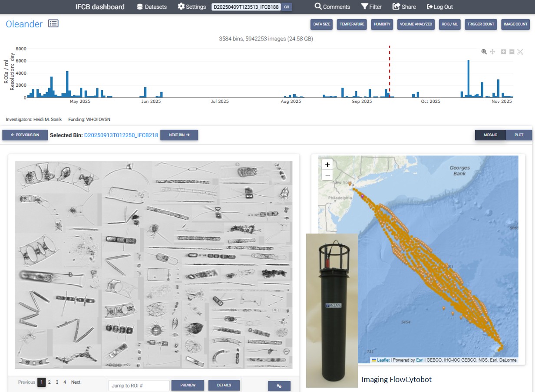Select the VOLUME ANALYZED metric button
This screenshot has width=535, height=392.
[416, 24]
